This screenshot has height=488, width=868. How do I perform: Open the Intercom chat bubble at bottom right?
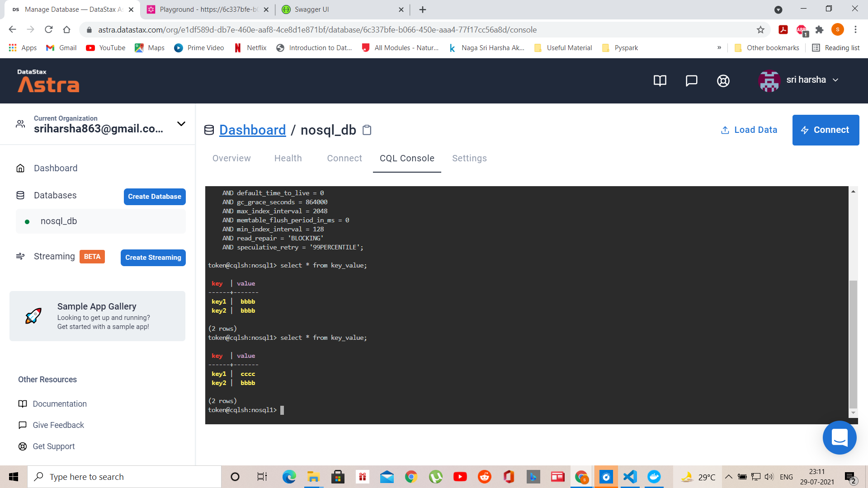click(840, 437)
